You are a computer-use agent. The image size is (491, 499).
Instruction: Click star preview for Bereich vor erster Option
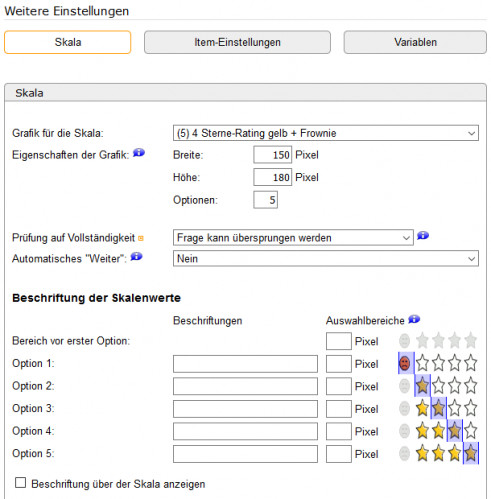(438, 341)
